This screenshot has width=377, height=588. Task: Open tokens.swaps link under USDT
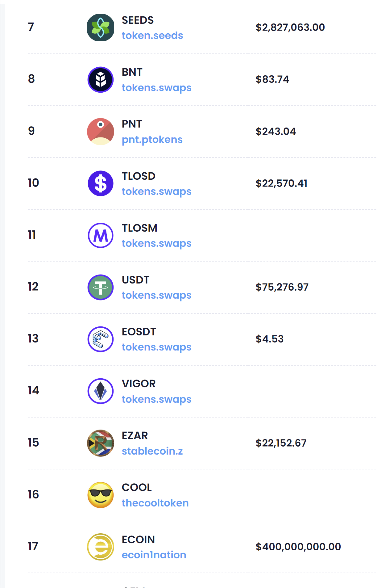156,295
